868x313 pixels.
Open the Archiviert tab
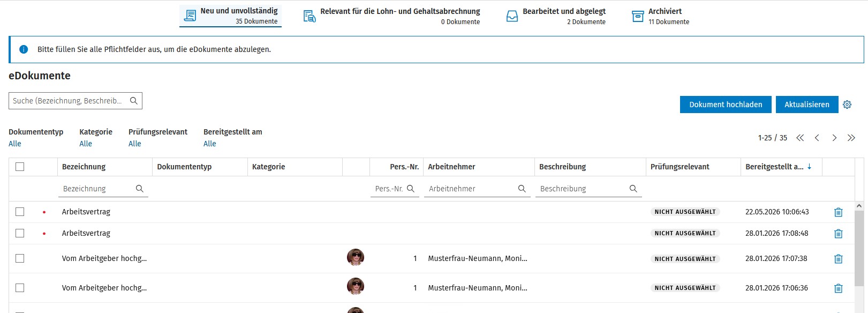tap(660, 16)
